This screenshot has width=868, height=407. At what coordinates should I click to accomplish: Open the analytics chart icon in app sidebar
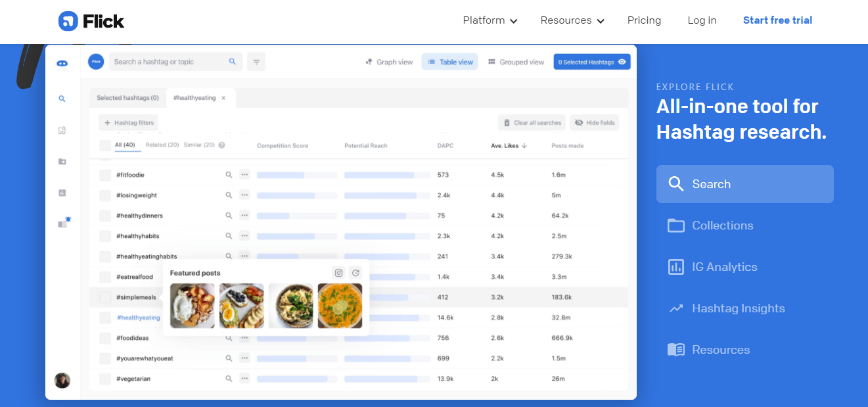62,193
